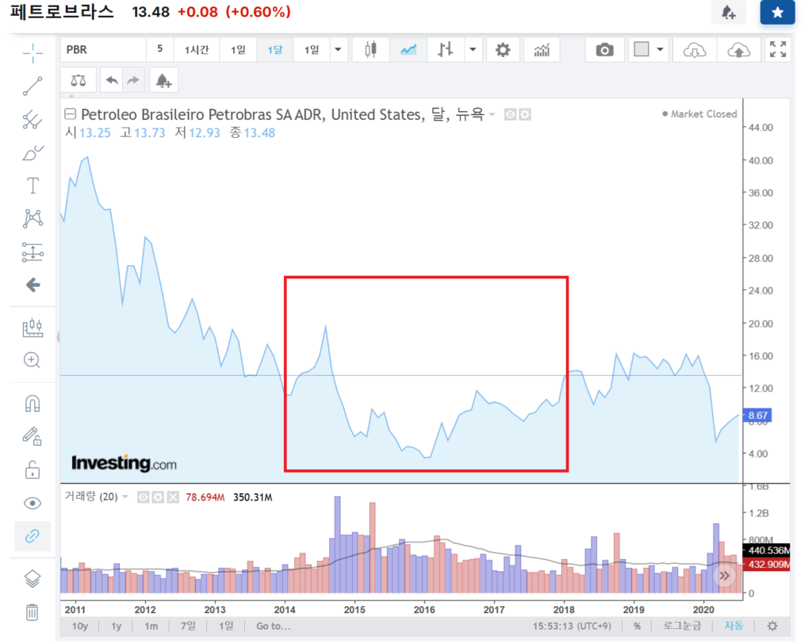Select the 1m time range

[151, 627]
